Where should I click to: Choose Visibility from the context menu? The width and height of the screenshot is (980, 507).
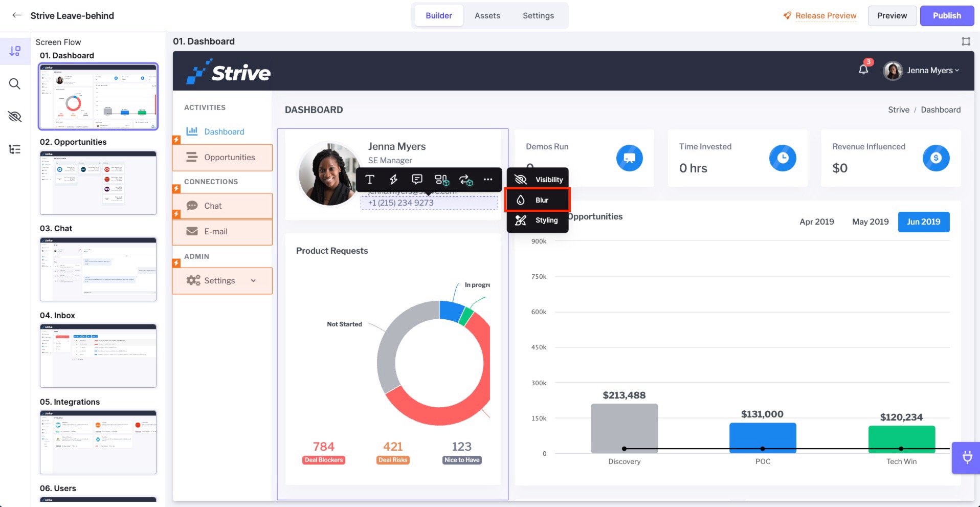pyautogui.click(x=538, y=180)
